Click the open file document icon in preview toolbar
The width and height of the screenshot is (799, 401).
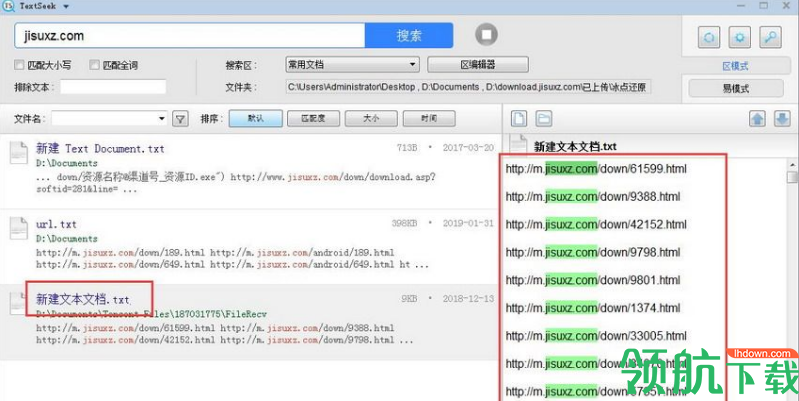519,119
